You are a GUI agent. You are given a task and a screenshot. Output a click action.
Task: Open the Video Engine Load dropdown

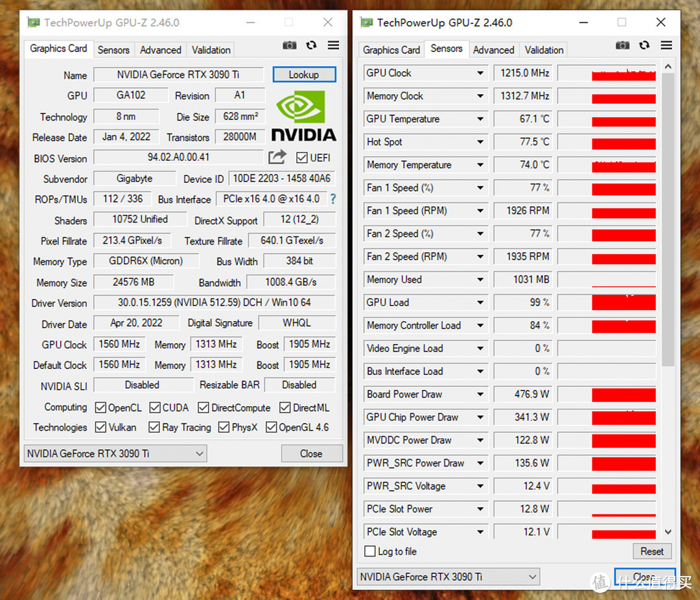(x=480, y=348)
